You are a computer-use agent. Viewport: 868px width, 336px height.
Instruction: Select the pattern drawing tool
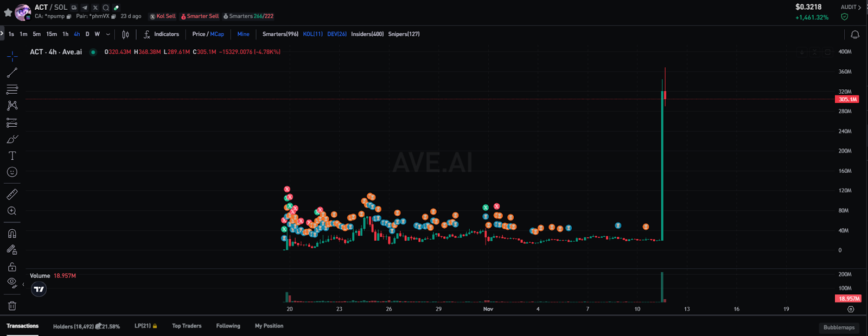(12, 106)
